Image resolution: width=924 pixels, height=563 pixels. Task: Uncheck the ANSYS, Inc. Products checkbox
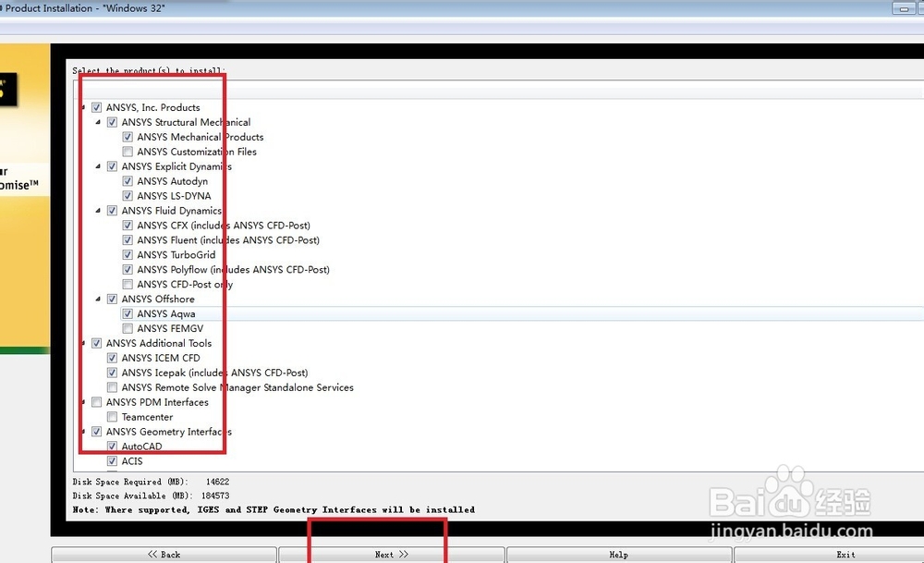(x=97, y=107)
